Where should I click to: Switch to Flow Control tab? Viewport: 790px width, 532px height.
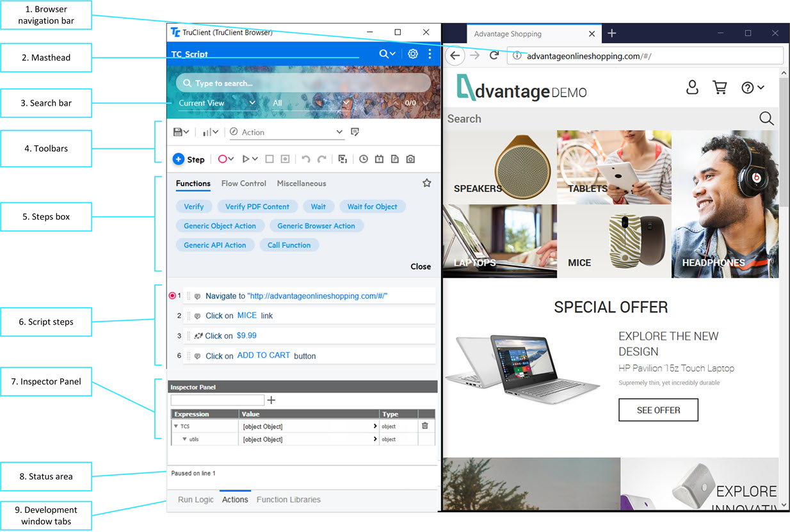[243, 184]
